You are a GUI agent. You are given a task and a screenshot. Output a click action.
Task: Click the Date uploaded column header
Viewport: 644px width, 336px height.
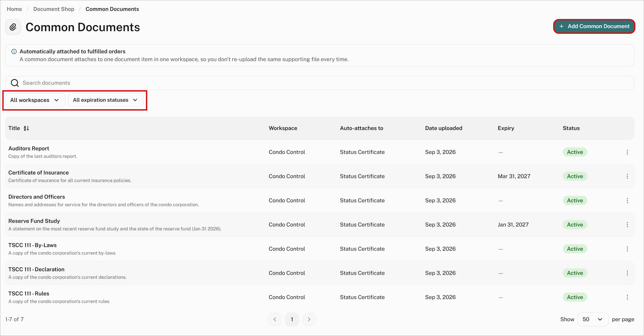click(x=444, y=128)
